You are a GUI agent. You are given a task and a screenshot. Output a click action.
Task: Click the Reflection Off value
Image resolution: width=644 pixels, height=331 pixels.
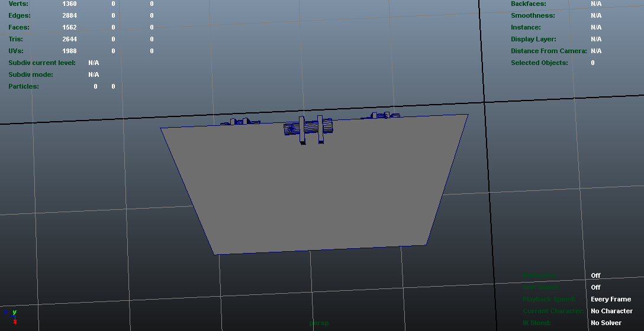tap(595, 275)
